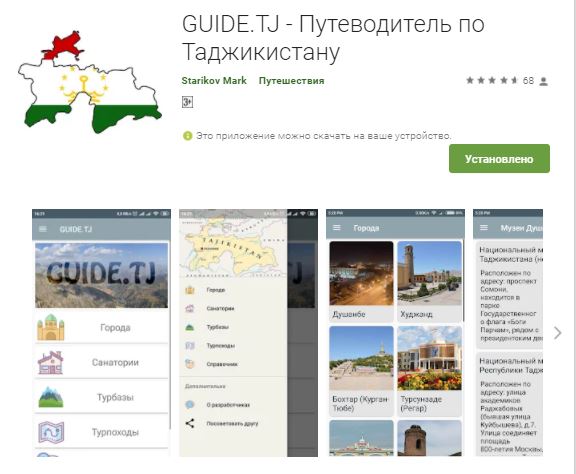Select Справочник in the drawer menu
Viewport: 576px width, 474px height.
222,364
